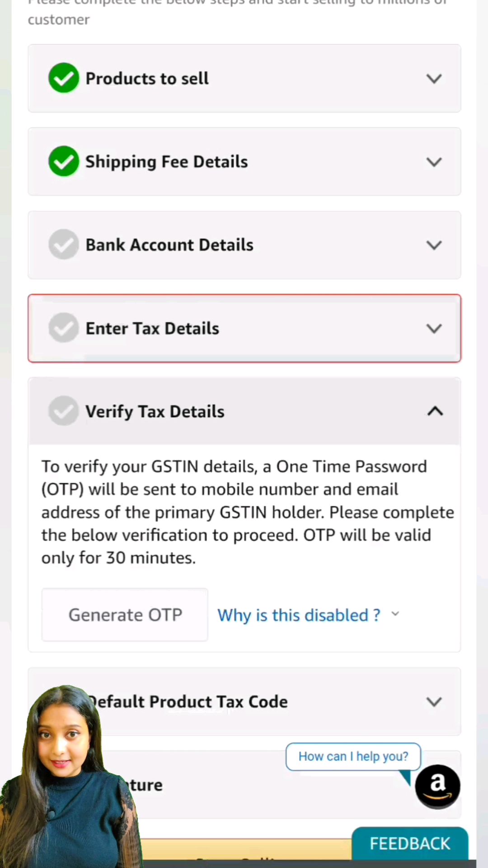Click the 'How can I help you?' bubble

pos(353,756)
